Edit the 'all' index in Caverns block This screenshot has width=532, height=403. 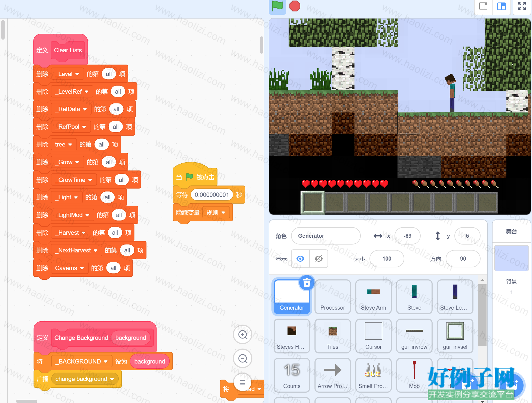click(113, 268)
